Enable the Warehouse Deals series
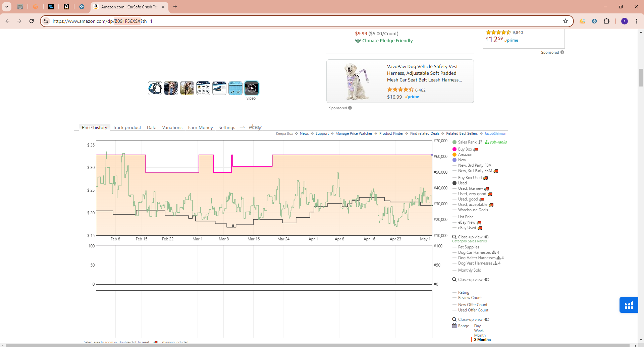Image resolution: width=644 pixels, height=347 pixels. (x=470, y=210)
